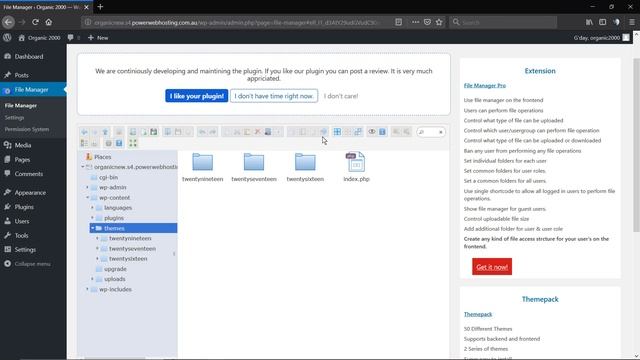The height and width of the screenshot is (360, 640).
Task: Create a new file with toolbar icon
Action: click(x=143, y=132)
